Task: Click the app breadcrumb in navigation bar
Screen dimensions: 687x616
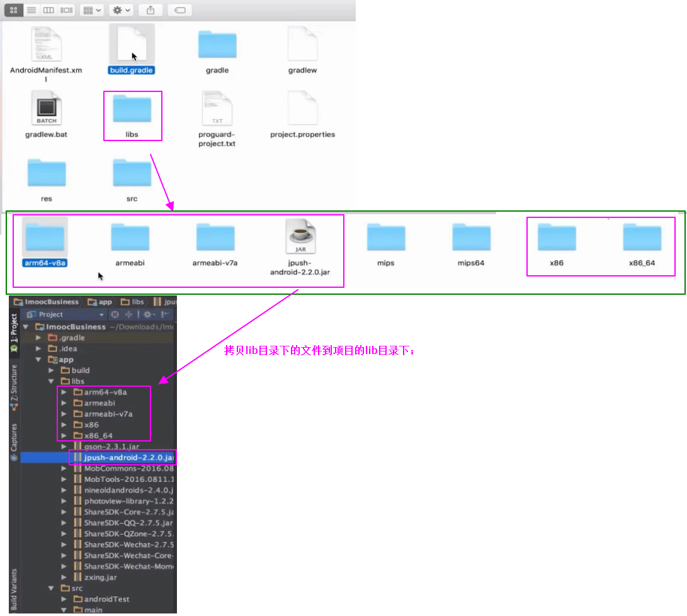Action: [x=100, y=302]
